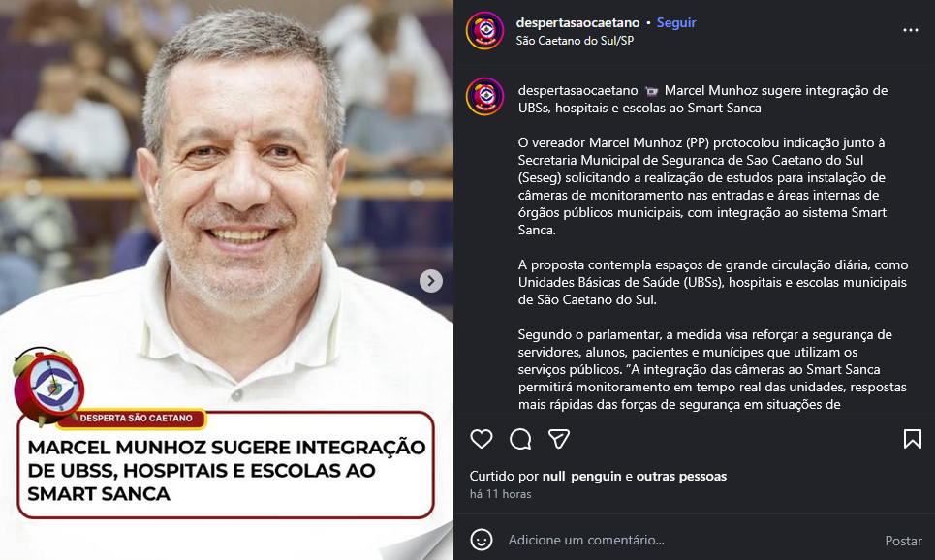Open the São Caetano do Sul/SP location link
Image resolution: width=935 pixels, height=560 pixels.
coord(575,41)
